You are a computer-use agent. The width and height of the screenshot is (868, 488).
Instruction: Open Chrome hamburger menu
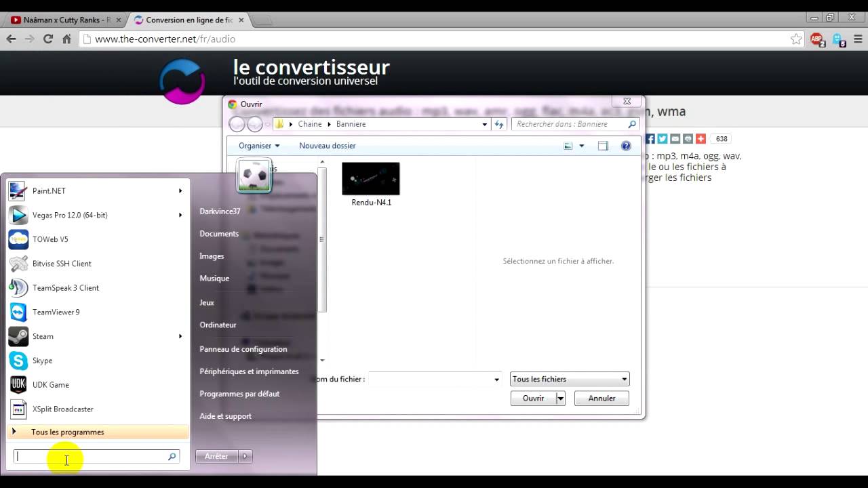(857, 39)
